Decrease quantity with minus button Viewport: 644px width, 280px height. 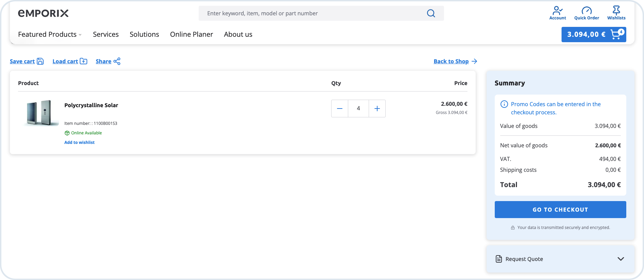[340, 109]
